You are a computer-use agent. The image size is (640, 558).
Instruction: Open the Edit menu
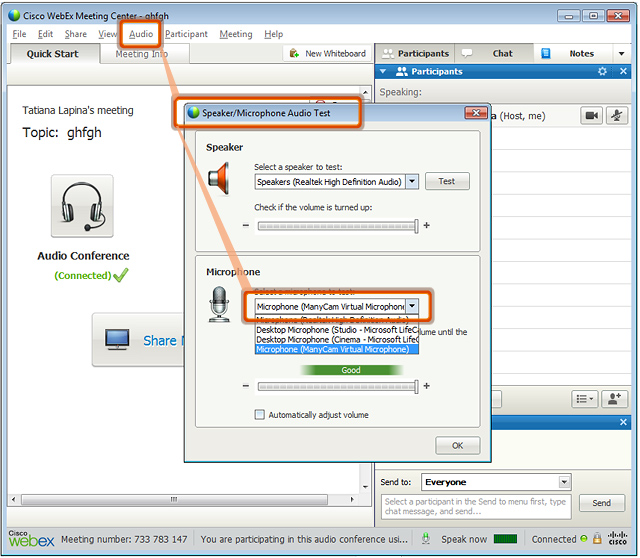(45, 34)
